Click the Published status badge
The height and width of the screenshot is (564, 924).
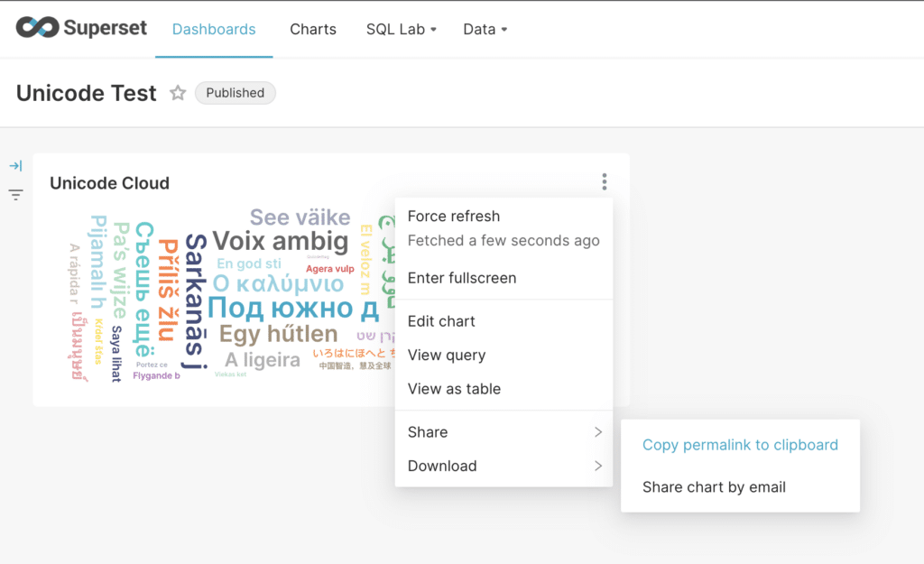pyautogui.click(x=235, y=93)
